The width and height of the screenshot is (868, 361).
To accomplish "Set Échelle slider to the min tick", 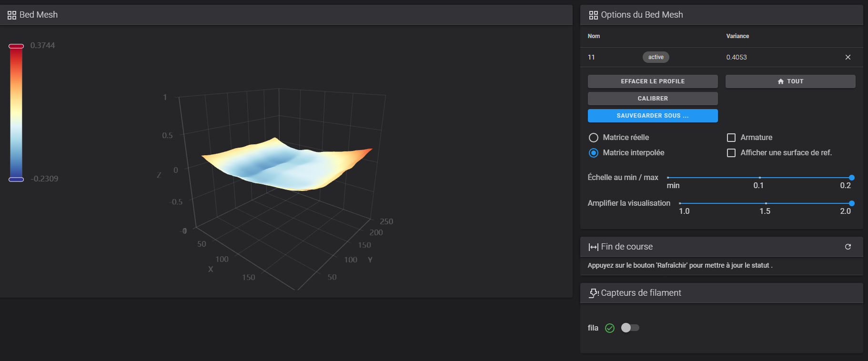I will point(668,178).
